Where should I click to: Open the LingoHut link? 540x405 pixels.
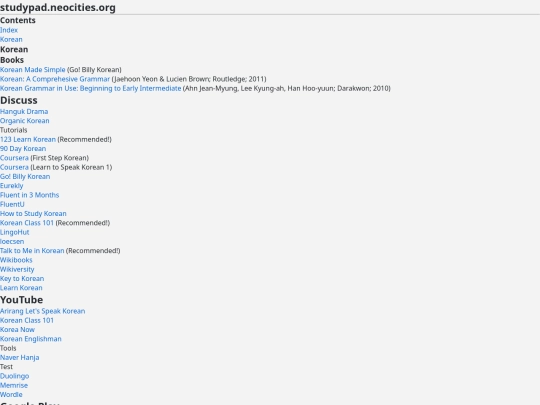point(14,232)
